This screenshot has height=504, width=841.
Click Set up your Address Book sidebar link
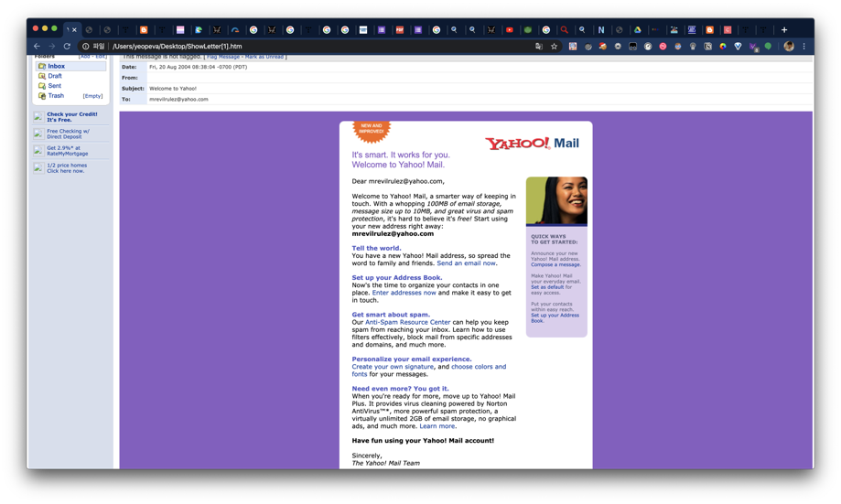[x=555, y=318]
